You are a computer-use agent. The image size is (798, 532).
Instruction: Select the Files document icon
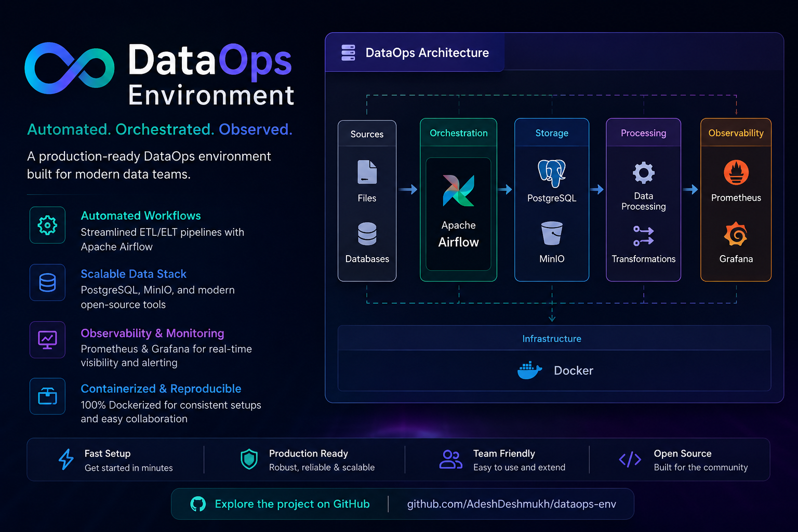[x=367, y=172]
